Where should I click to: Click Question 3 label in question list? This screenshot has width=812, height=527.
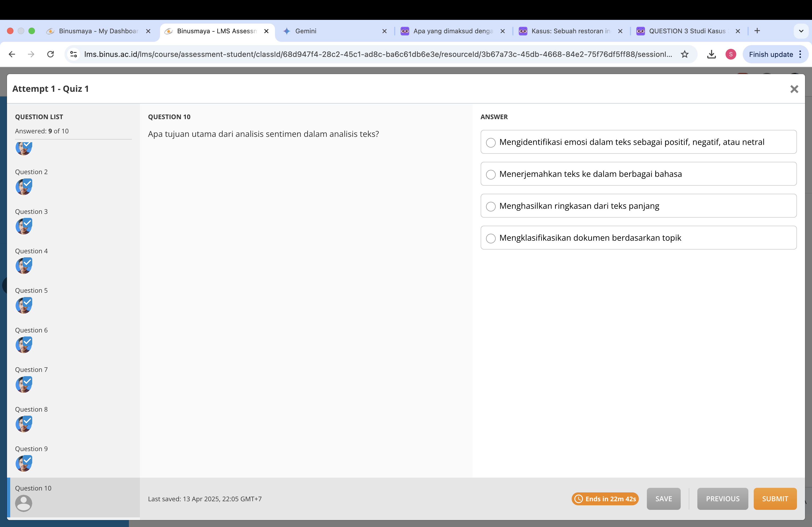(31, 211)
